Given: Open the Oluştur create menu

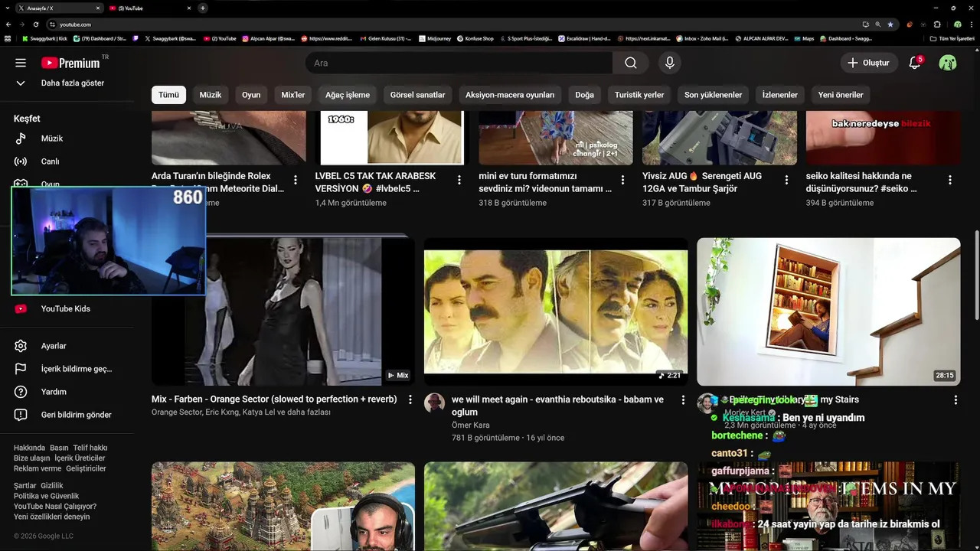Looking at the screenshot, I should [x=868, y=63].
